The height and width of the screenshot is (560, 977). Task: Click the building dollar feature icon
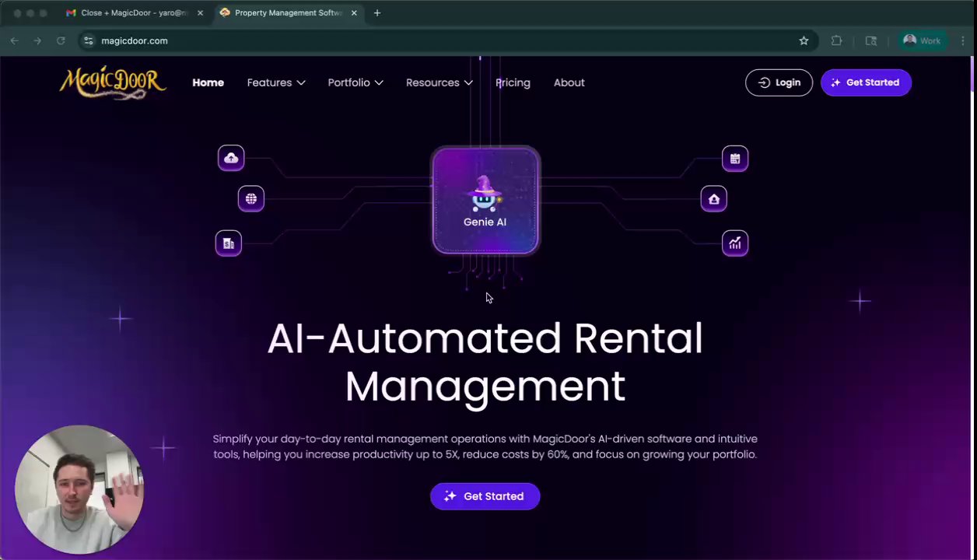pyautogui.click(x=229, y=243)
